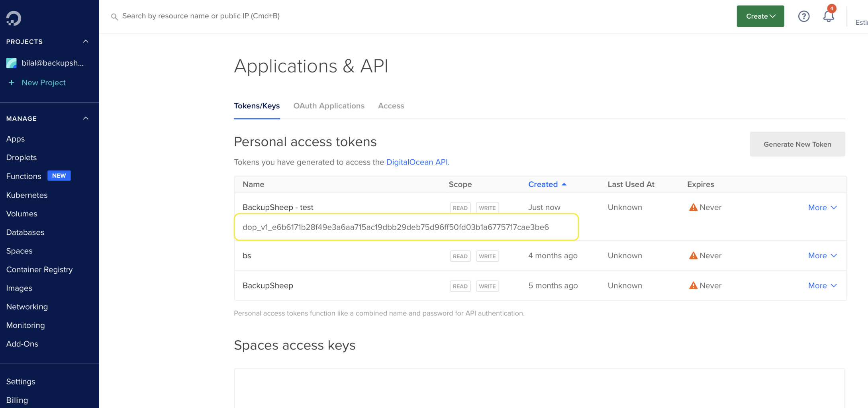Expand More options for the bs token

click(822, 255)
